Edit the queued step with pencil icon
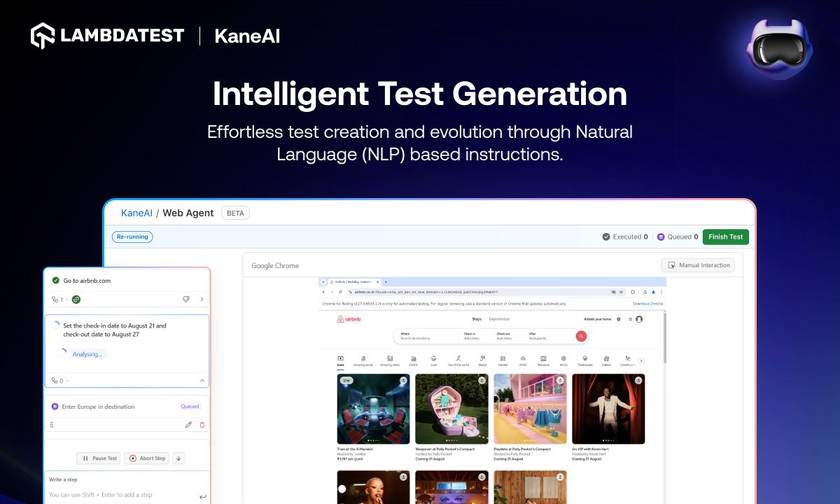This screenshot has width=840, height=504. click(188, 424)
